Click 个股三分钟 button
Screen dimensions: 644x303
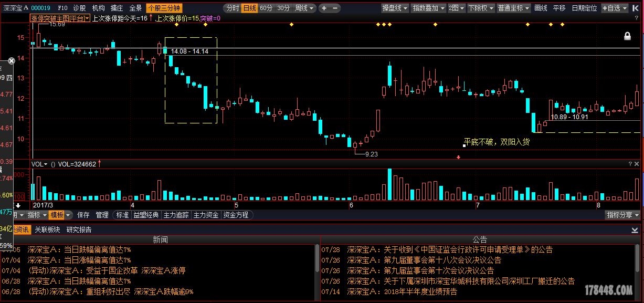pos(164,8)
